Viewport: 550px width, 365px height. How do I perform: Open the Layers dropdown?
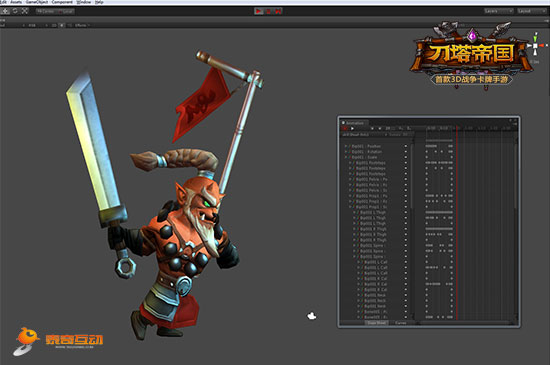pos(498,11)
